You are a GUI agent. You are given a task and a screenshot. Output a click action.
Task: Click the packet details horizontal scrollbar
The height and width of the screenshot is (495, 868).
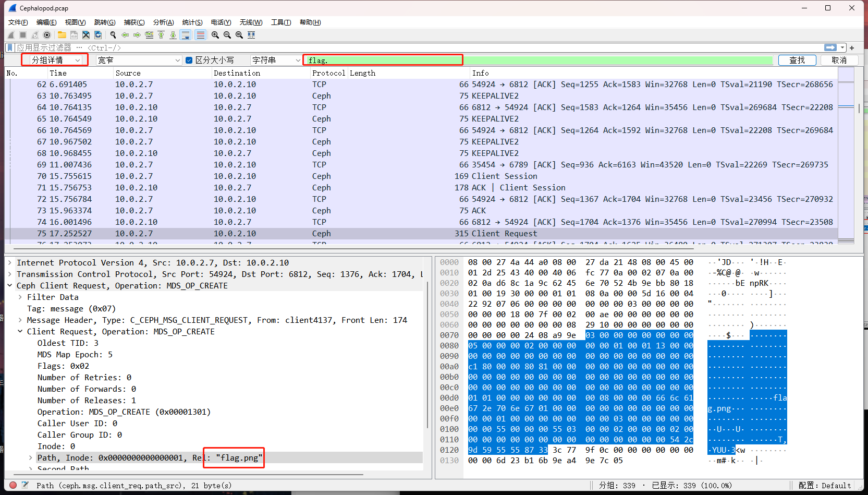(188, 474)
